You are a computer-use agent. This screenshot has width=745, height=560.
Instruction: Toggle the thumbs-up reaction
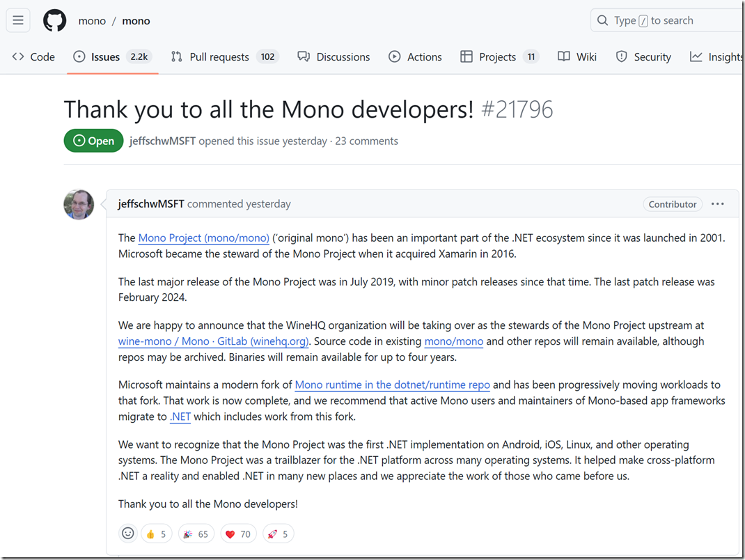point(156,533)
